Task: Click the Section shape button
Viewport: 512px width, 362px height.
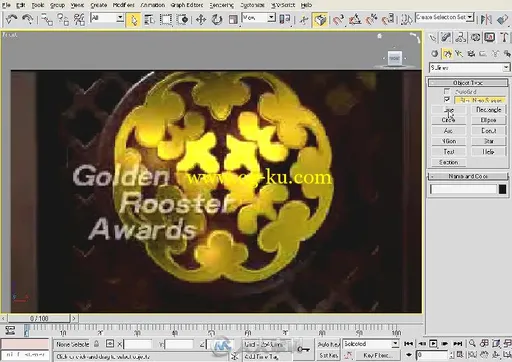Action: click(448, 162)
